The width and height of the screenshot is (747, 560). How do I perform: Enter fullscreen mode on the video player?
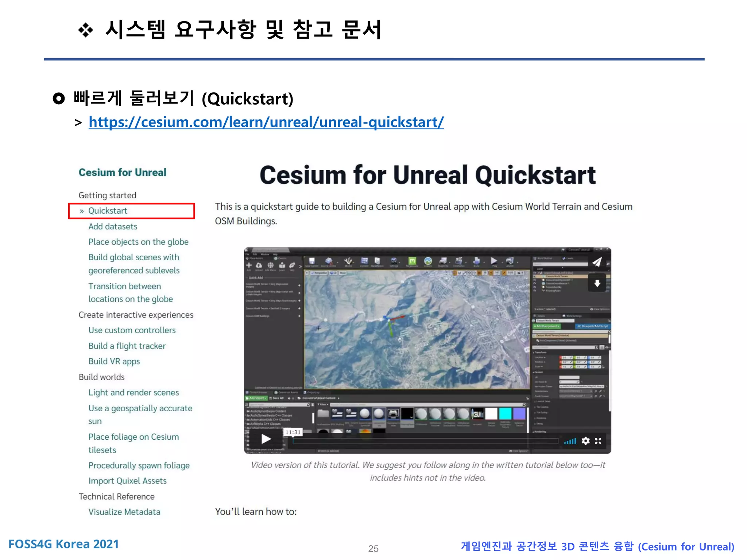coord(598,441)
